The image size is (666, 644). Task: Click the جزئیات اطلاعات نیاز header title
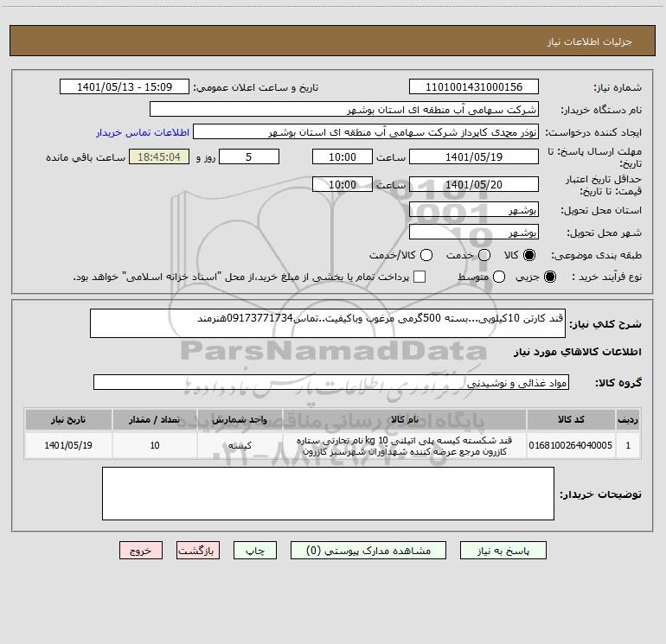[x=589, y=41]
